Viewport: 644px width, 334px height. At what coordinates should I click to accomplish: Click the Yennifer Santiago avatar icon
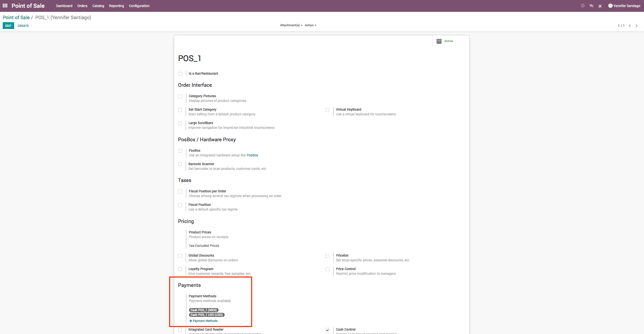(610, 6)
